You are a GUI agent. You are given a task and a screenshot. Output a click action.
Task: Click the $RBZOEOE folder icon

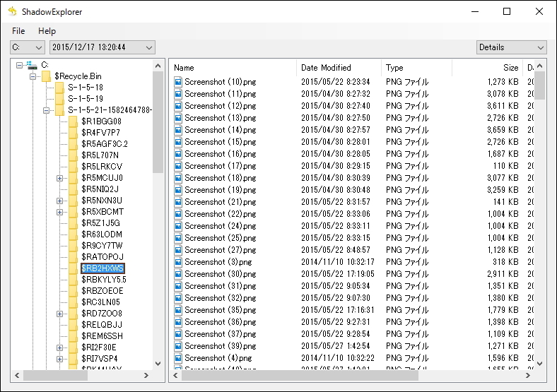[74, 291]
